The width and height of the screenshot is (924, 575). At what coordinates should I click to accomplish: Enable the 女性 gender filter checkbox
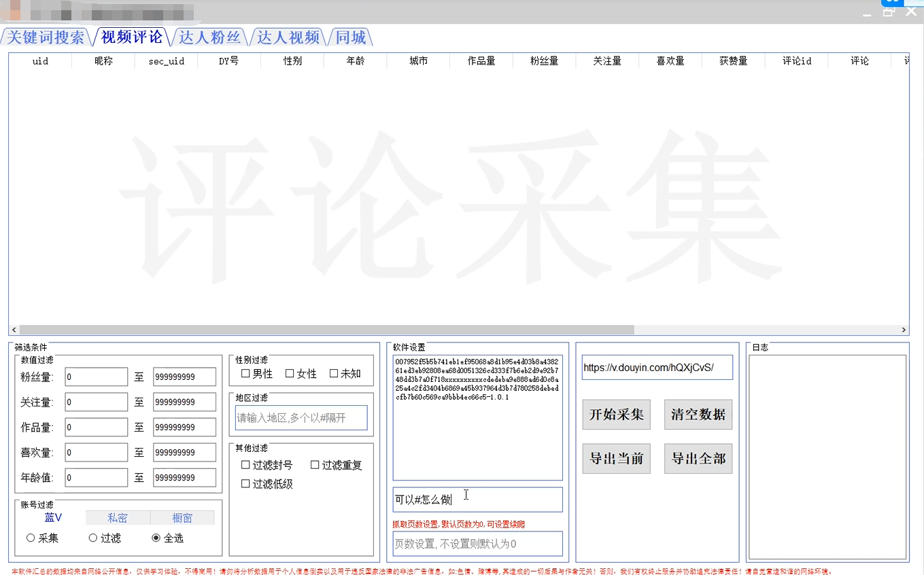tap(289, 373)
